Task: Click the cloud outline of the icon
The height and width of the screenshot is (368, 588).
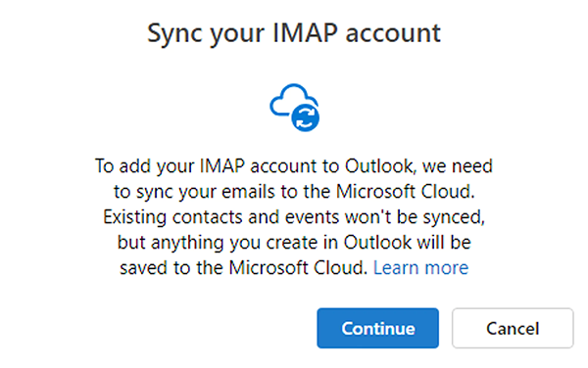Action: 289,98
